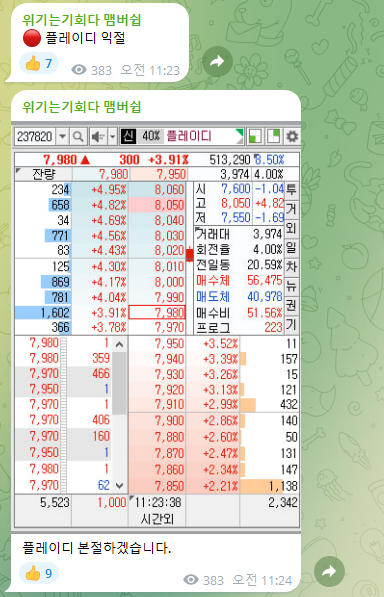Click the trade list scroll-up arrow
The image size is (384, 597).
tap(120, 345)
